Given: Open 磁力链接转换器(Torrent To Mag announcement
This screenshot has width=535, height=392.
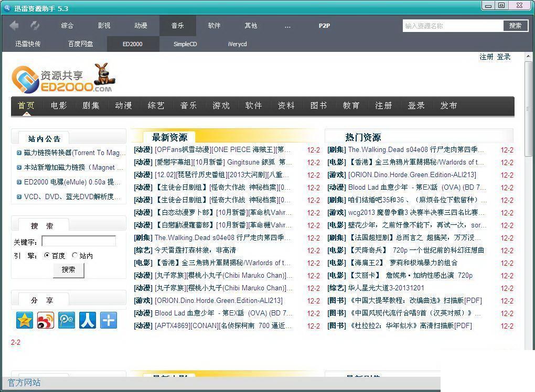Looking at the screenshot, I should (74, 153).
